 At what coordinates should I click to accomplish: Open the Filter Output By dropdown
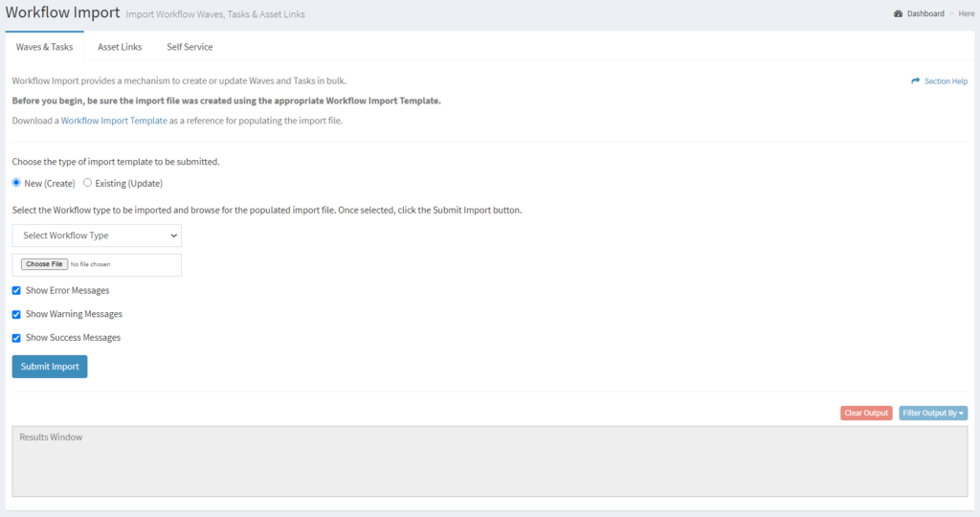[933, 413]
